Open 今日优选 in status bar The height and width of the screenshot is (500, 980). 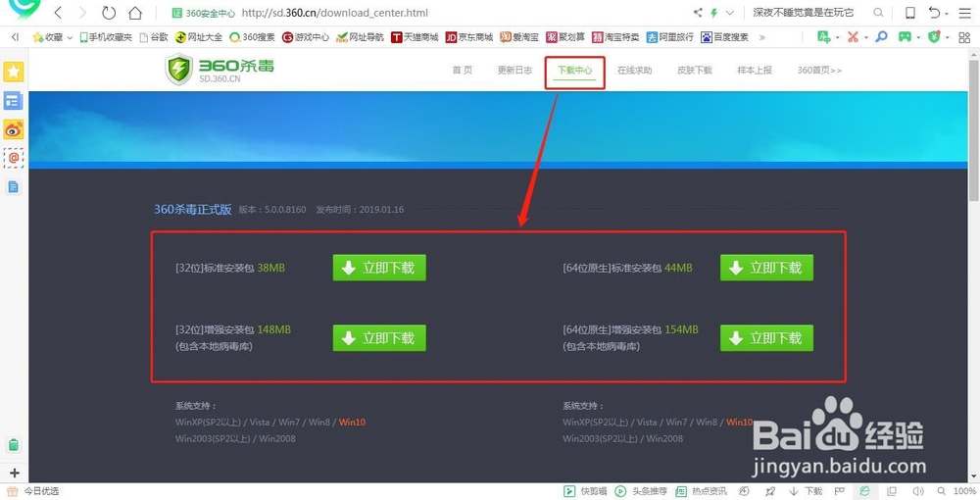click(x=33, y=491)
